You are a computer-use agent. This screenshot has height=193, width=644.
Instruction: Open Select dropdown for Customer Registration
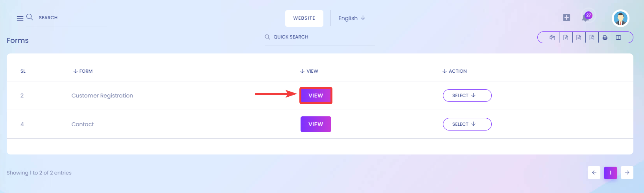467,96
